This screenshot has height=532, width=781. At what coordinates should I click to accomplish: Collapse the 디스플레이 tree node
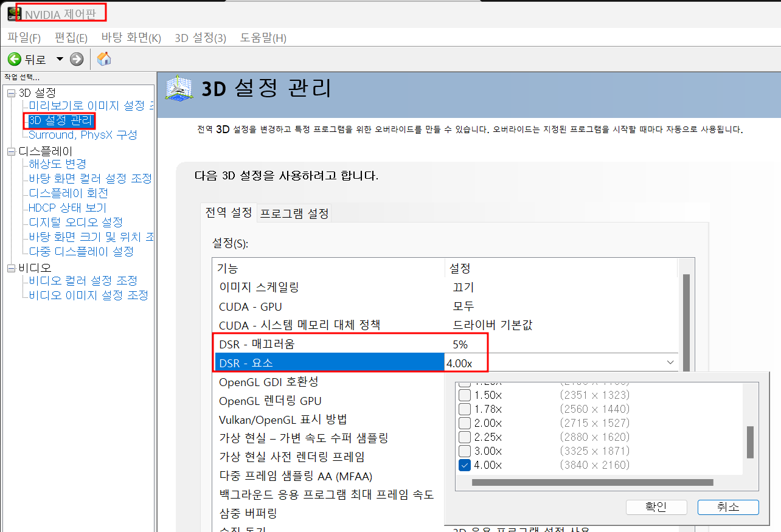11,151
